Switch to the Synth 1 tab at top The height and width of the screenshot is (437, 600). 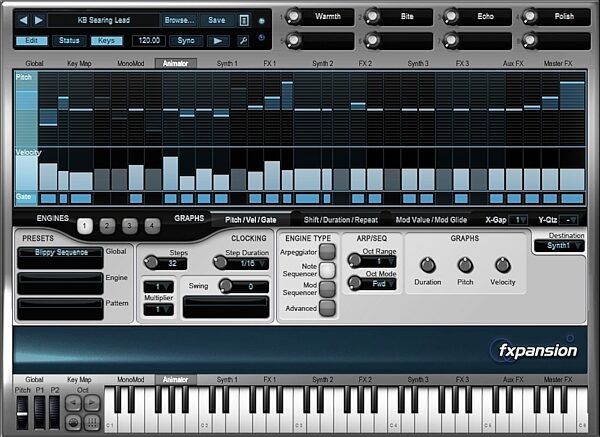(227, 64)
